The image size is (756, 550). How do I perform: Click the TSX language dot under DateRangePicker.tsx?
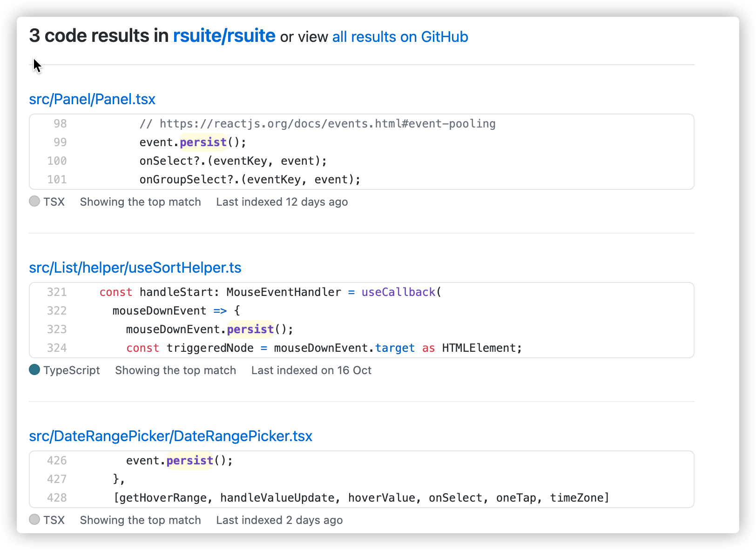pos(34,520)
